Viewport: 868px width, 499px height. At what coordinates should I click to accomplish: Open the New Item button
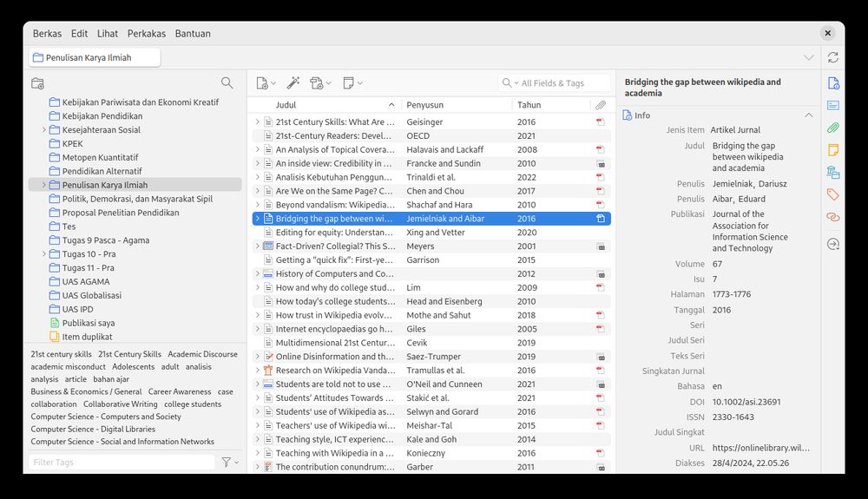[x=266, y=83]
